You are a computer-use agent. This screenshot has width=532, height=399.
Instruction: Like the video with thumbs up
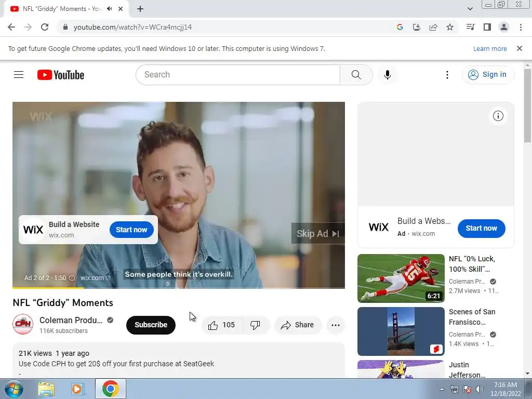[x=222, y=325]
